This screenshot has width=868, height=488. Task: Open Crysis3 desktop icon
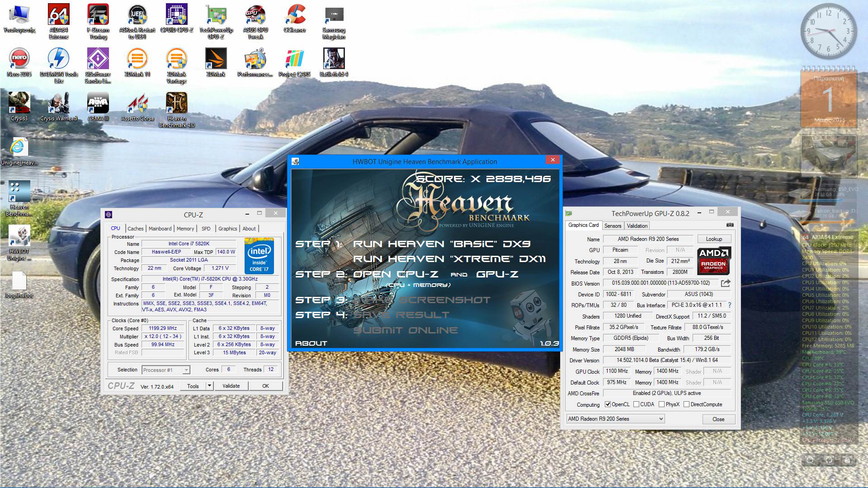(x=19, y=107)
